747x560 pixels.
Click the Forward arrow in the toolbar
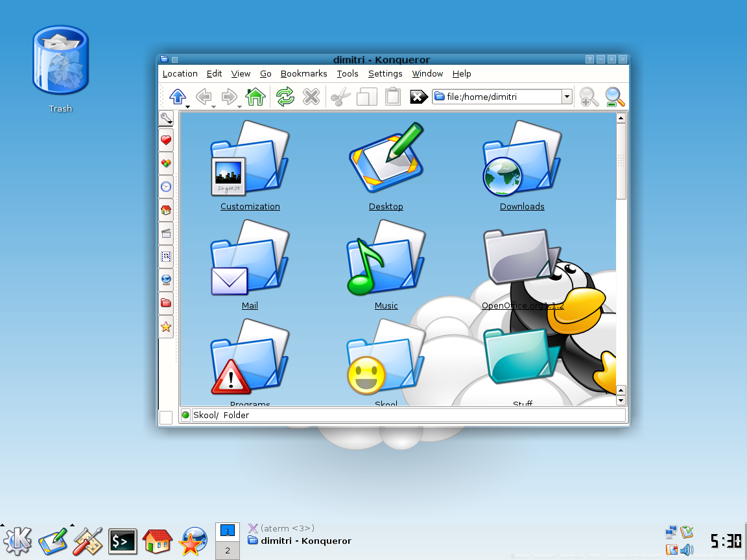[229, 97]
